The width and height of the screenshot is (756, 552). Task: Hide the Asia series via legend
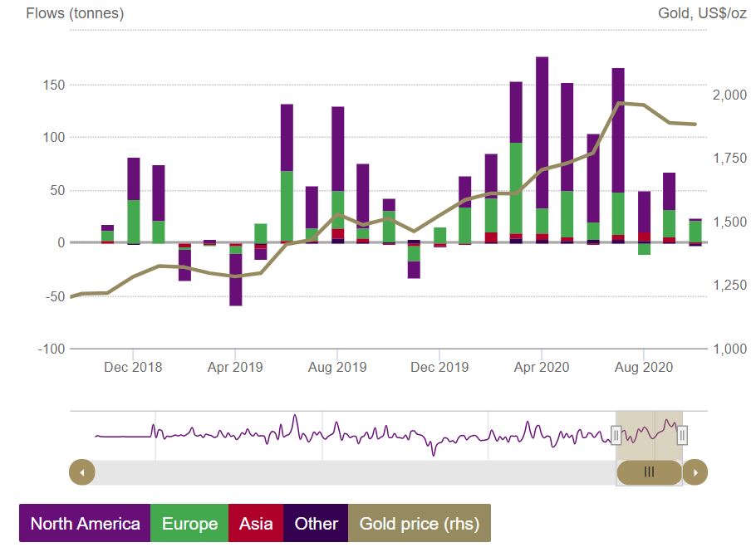coord(256,523)
